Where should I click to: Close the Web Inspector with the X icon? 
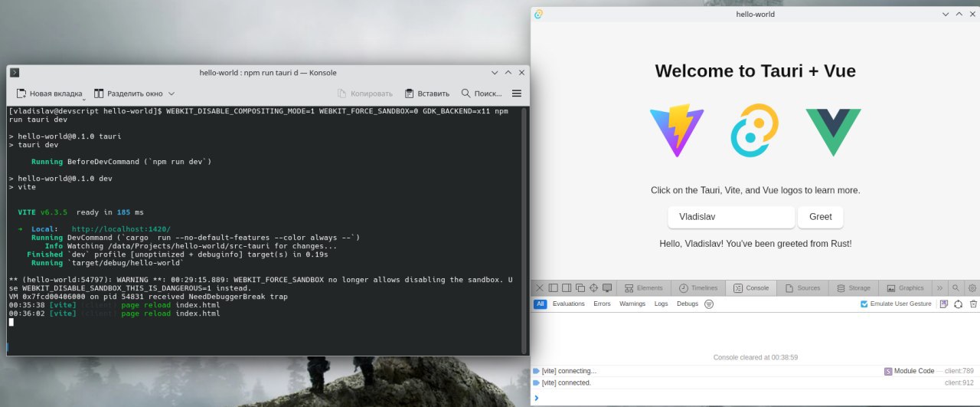[539, 288]
